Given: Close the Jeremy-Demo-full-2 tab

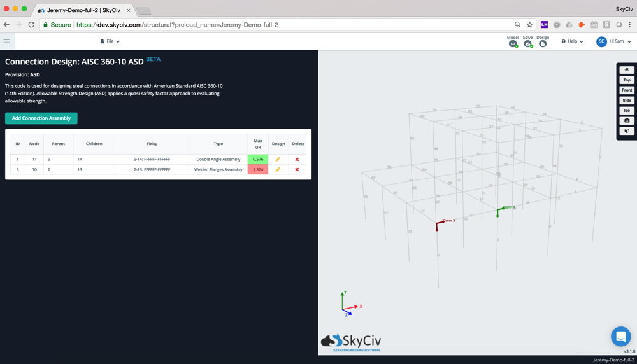Looking at the screenshot, I should (129, 10).
